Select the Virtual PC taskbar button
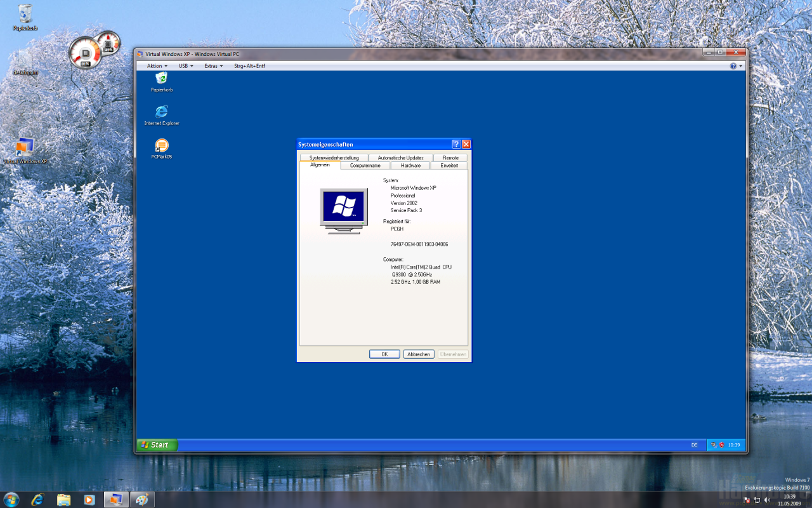This screenshot has width=812, height=508. (116, 500)
